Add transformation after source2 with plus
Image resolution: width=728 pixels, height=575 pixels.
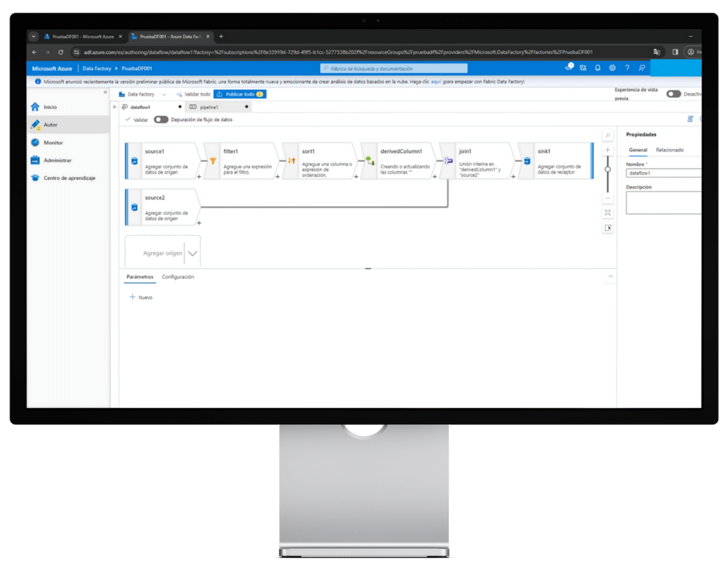199,223
